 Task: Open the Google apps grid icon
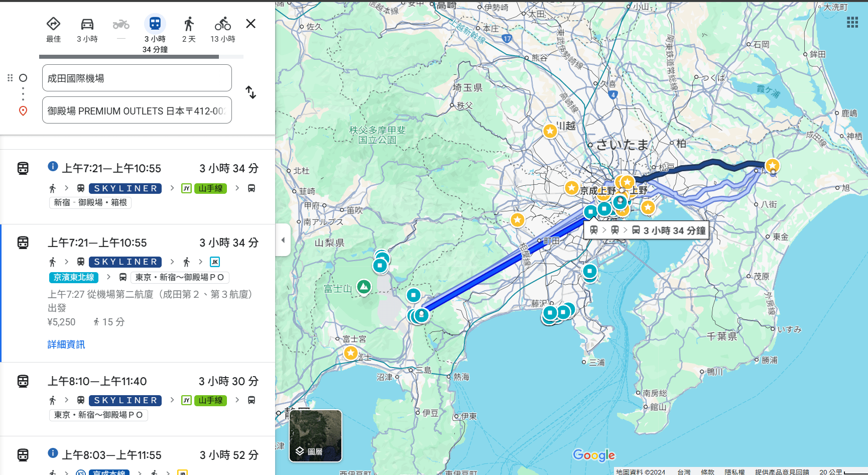coord(852,22)
